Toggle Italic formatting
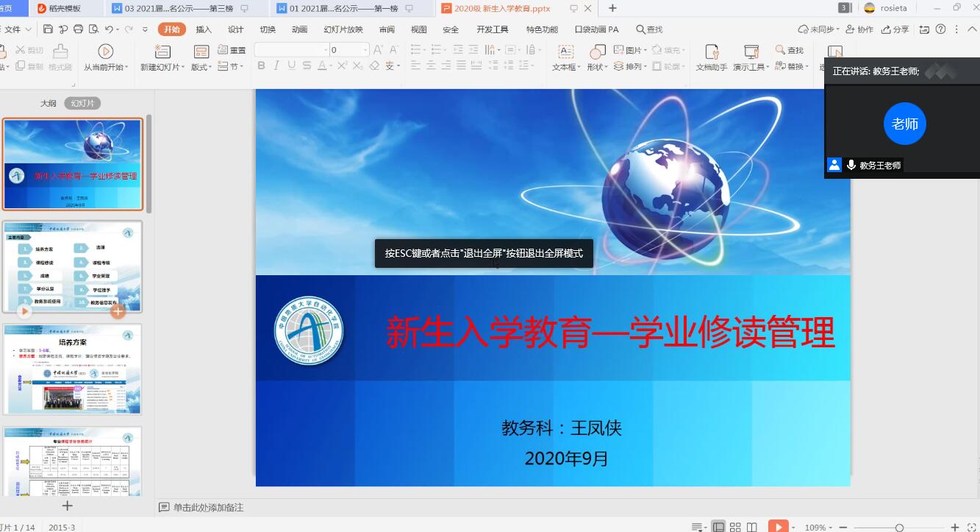 point(276,66)
